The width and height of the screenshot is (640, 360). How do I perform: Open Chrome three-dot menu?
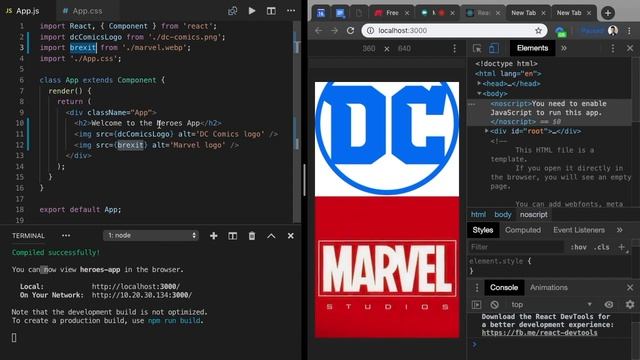coord(629,31)
